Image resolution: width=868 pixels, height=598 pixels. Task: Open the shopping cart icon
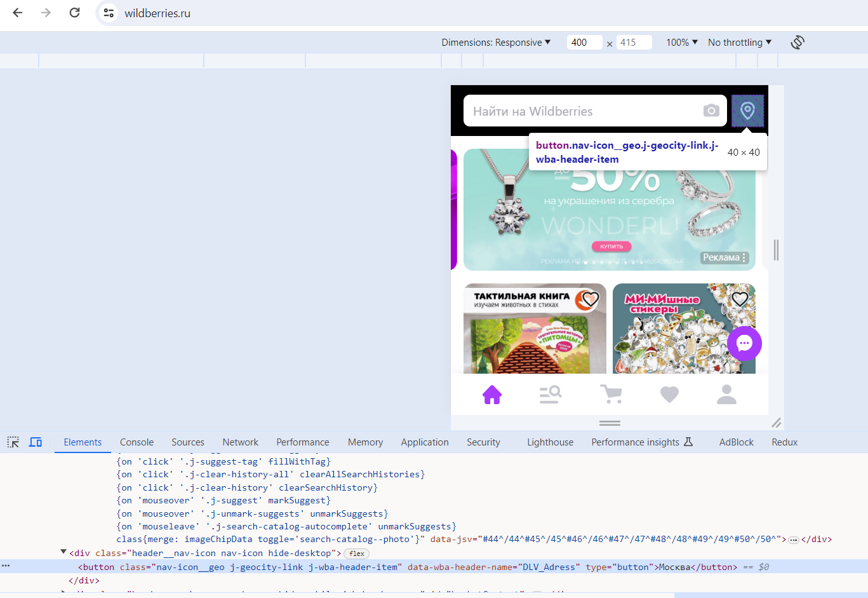click(611, 394)
